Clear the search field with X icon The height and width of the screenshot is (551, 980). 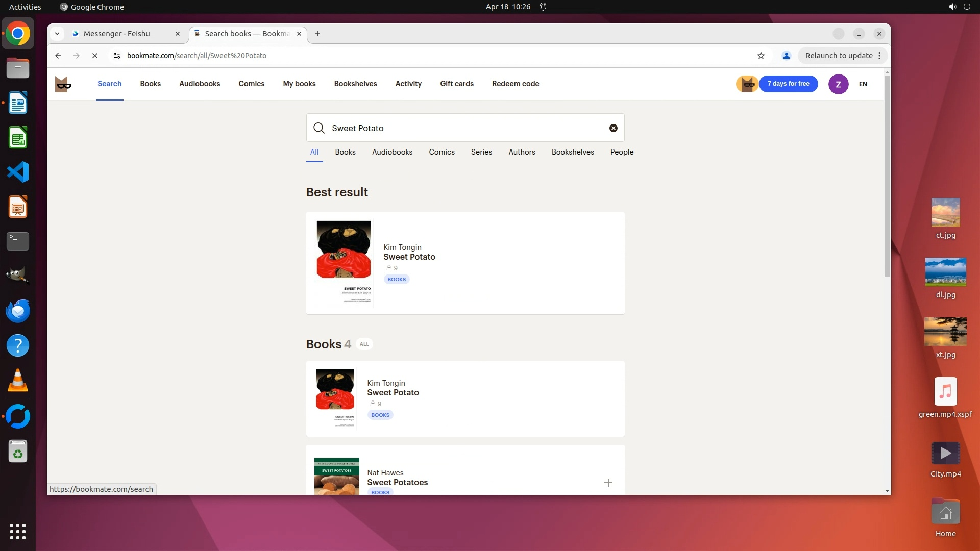[x=614, y=128]
